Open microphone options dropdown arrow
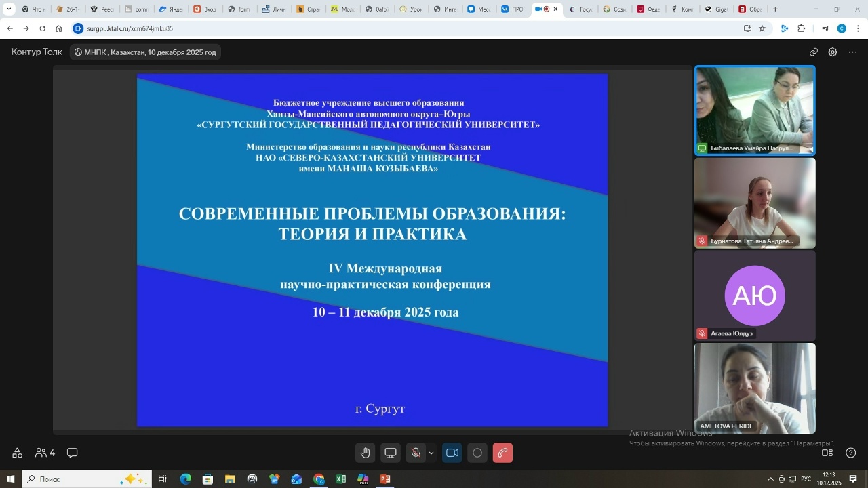The width and height of the screenshot is (868, 488). coord(431,453)
